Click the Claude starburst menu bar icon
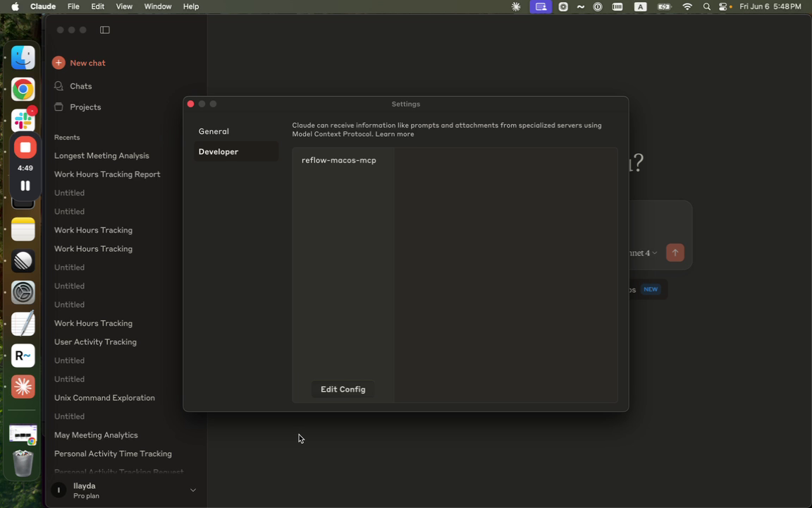The image size is (812, 508). pyautogui.click(x=516, y=7)
